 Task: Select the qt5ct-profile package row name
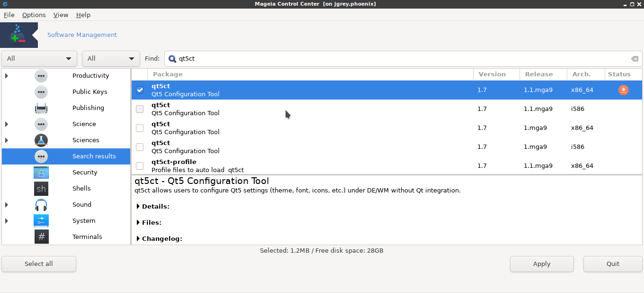click(174, 162)
